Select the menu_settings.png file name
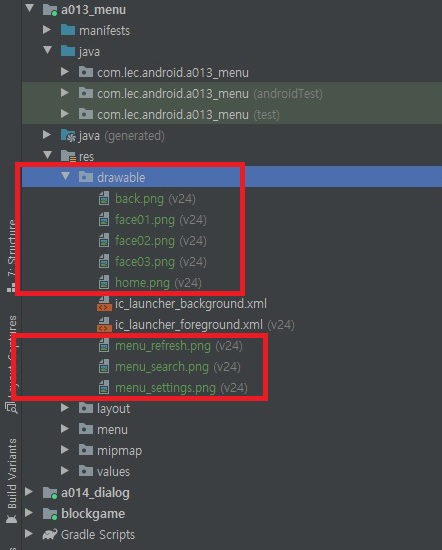442x550 pixels. [165, 388]
